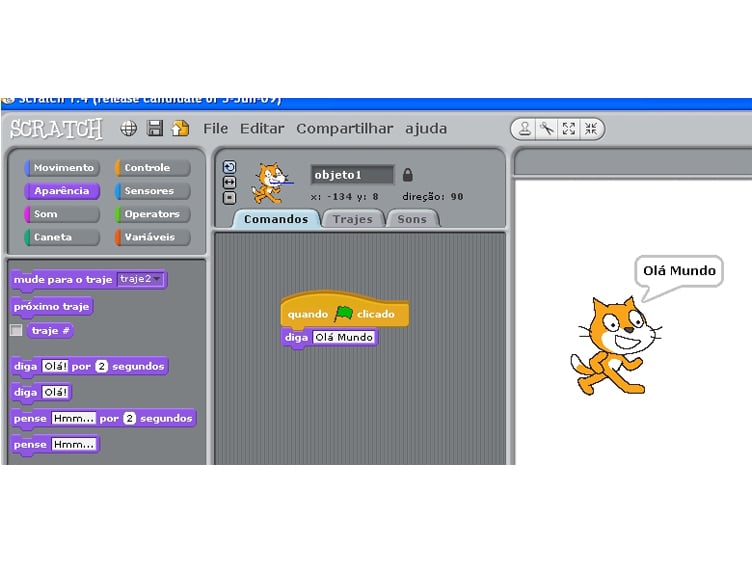Select the Aparência block category
The width and height of the screenshot is (752, 562).
pyautogui.click(x=62, y=191)
